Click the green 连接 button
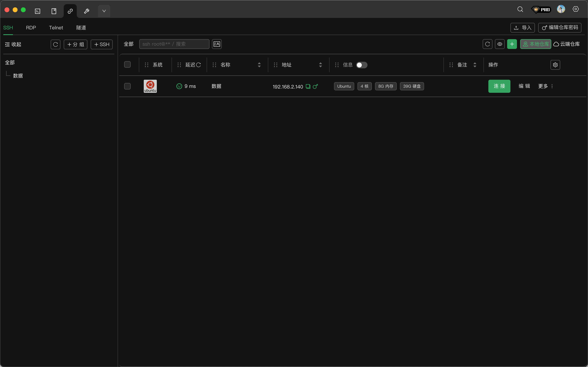 click(499, 86)
